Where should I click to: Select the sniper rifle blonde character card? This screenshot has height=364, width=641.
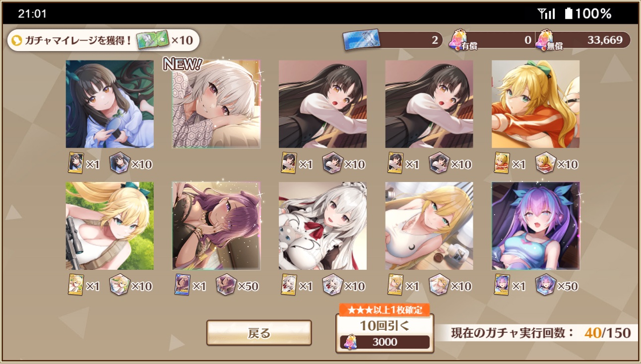click(x=110, y=226)
